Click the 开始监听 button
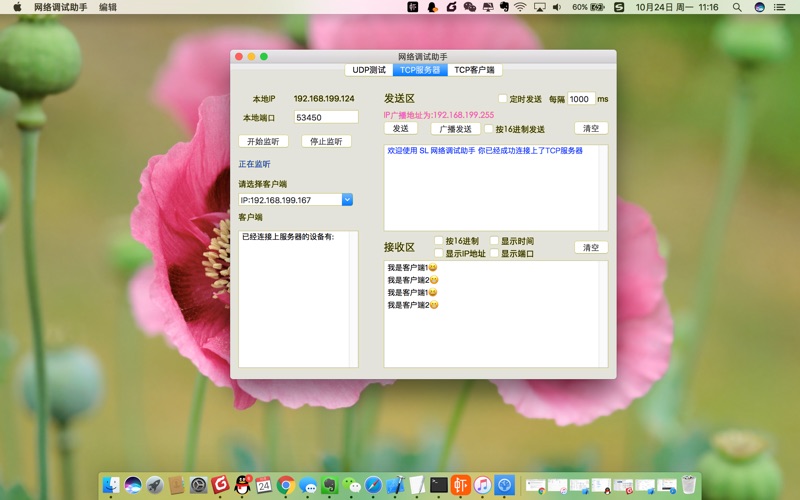 (x=263, y=141)
